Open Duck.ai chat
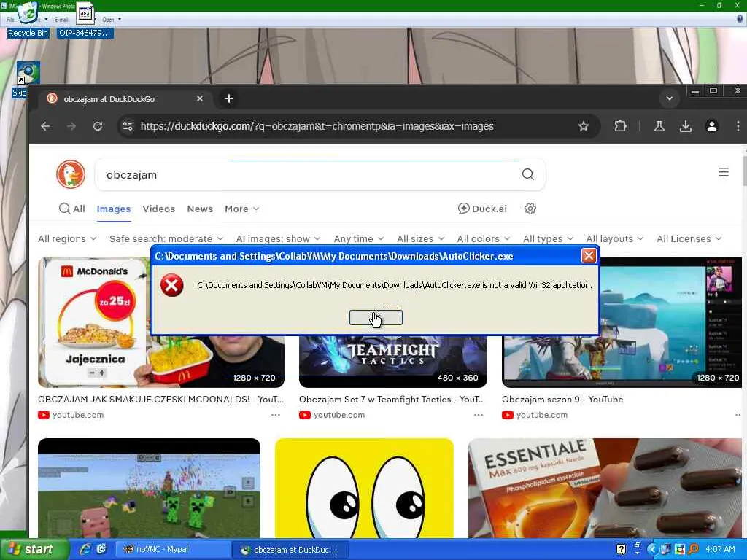Image resolution: width=747 pixels, height=560 pixels. point(482,209)
